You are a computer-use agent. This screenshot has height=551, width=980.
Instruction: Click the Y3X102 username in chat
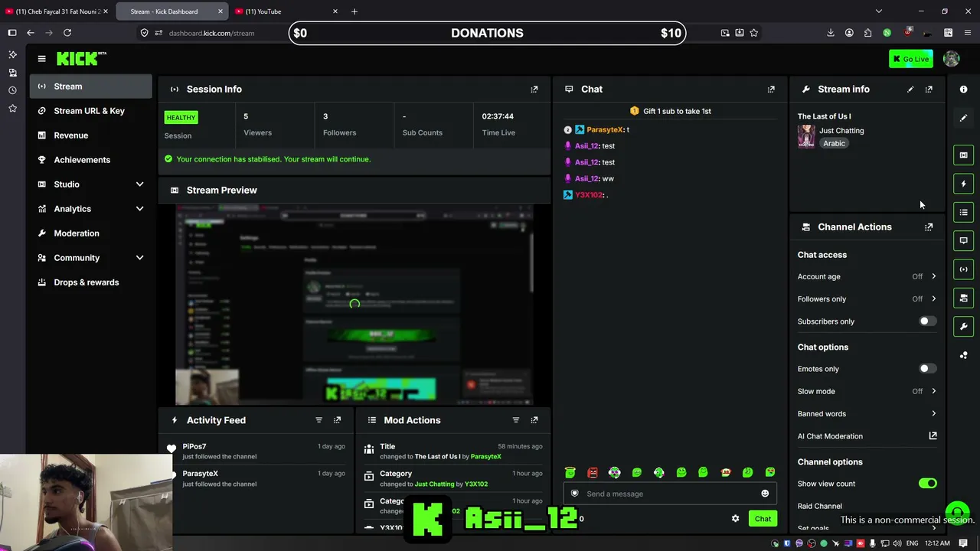pos(589,195)
